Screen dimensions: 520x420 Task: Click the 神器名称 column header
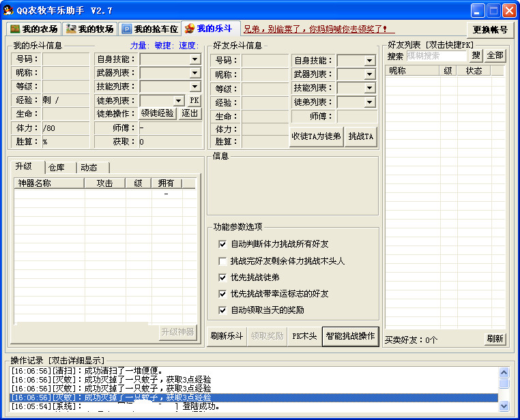point(49,183)
